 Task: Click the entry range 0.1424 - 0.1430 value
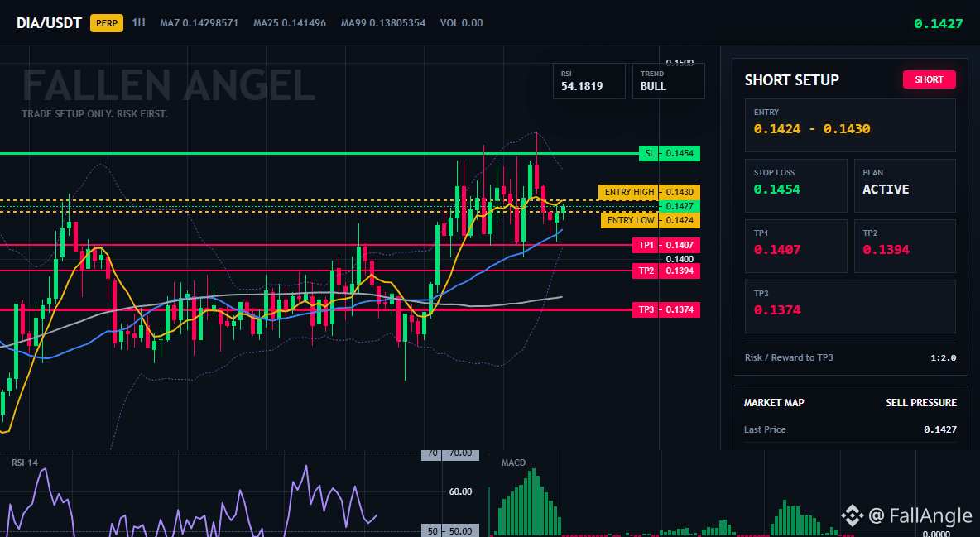coord(812,129)
